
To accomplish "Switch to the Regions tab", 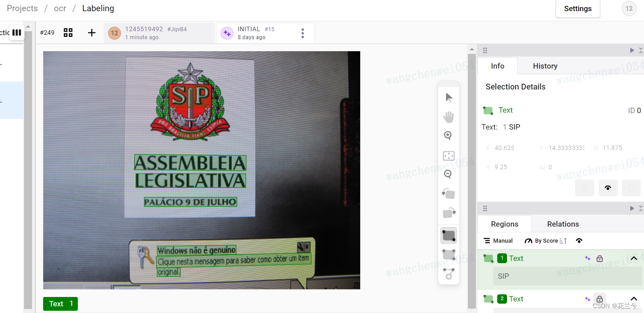I will click(x=505, y=224).
